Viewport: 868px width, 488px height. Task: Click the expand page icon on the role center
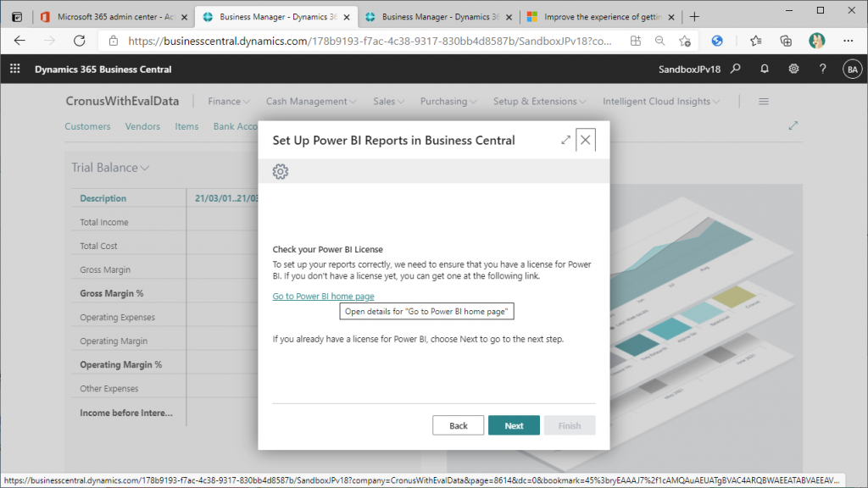pyautogui.click(x=793, y=125)
